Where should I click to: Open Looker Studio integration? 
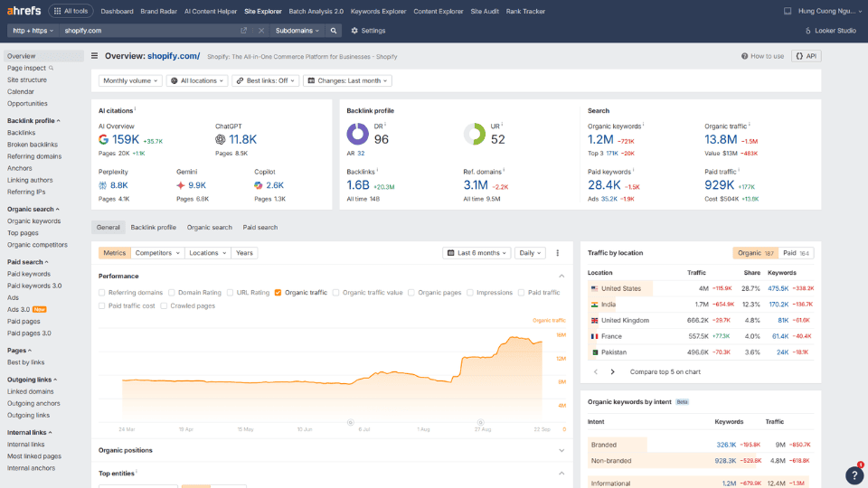pyautogui.click(x=830, y=31)
